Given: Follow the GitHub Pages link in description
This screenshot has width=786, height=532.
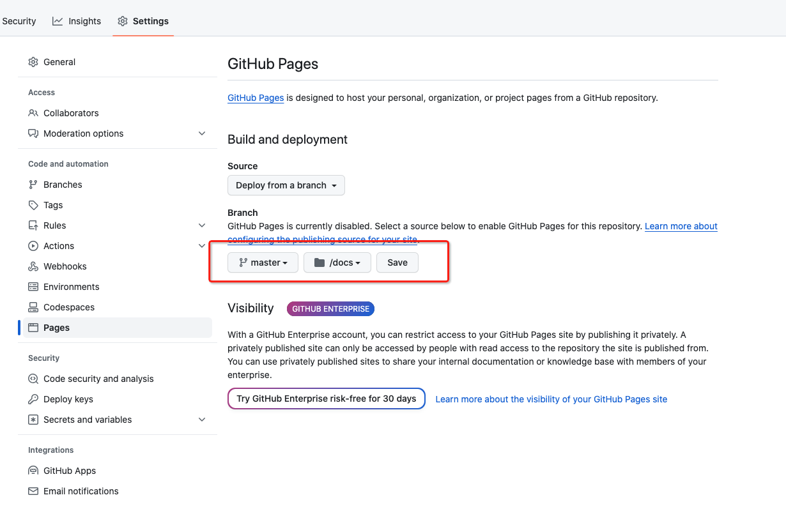Looking at the screenshot, I should (x=256, y=98).
